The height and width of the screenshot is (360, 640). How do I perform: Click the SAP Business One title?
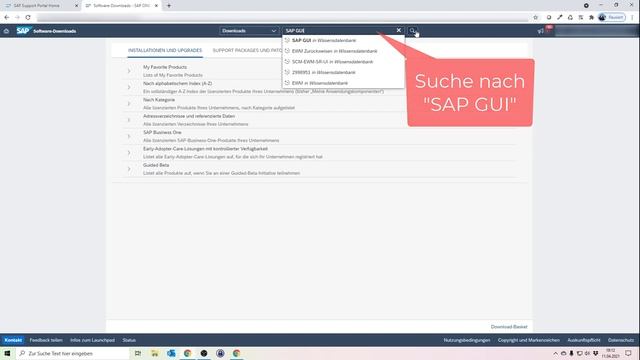(162, 132)
